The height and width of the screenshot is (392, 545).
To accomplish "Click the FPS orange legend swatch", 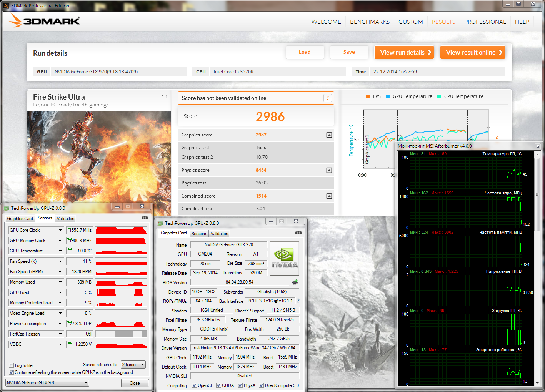I will (368, 96).
